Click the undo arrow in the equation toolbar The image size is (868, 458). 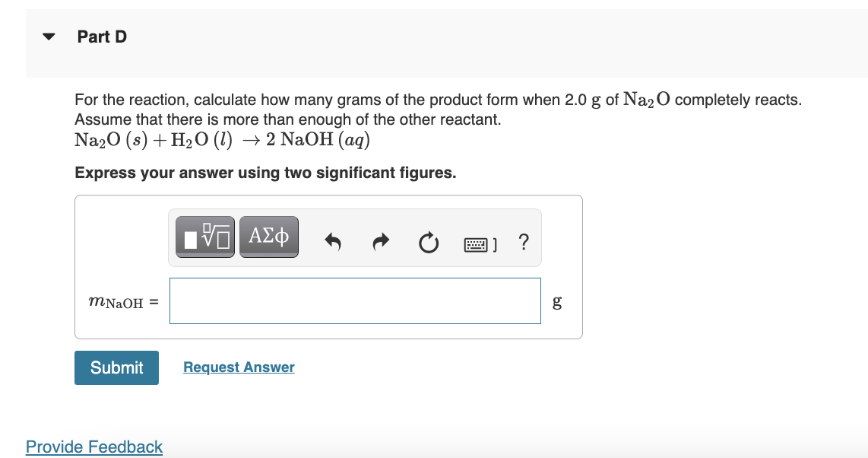[333, 242]
